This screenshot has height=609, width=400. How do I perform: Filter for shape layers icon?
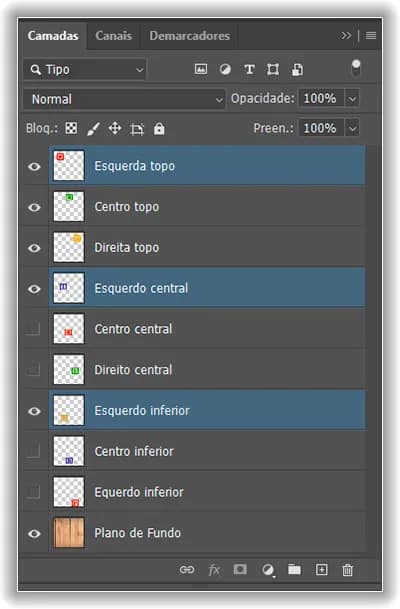coord(273,70)
